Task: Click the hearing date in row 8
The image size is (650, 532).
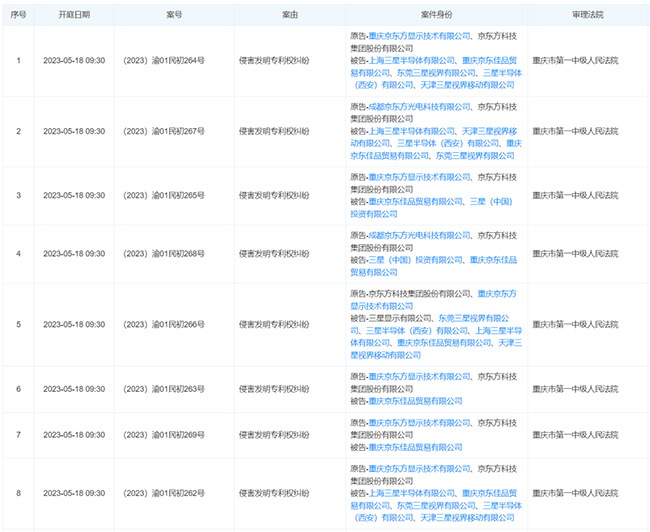Action: point(74,493)
